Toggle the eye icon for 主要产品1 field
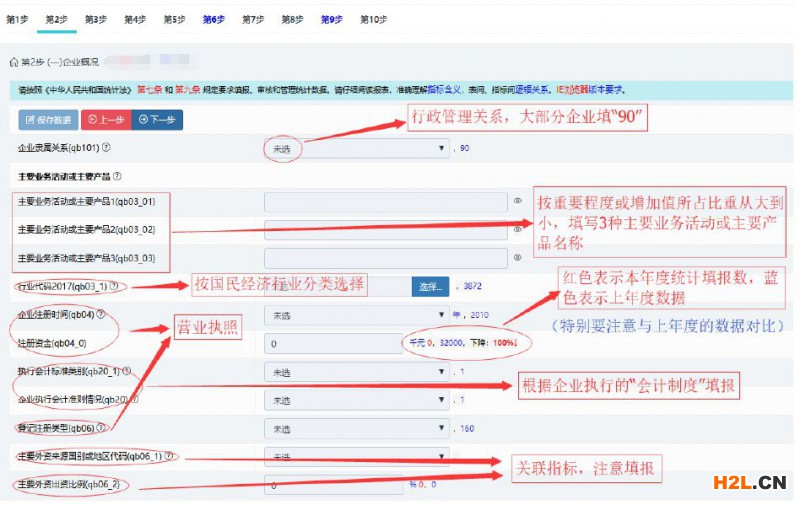The image size is (800, 505). [x=517, y=201]
